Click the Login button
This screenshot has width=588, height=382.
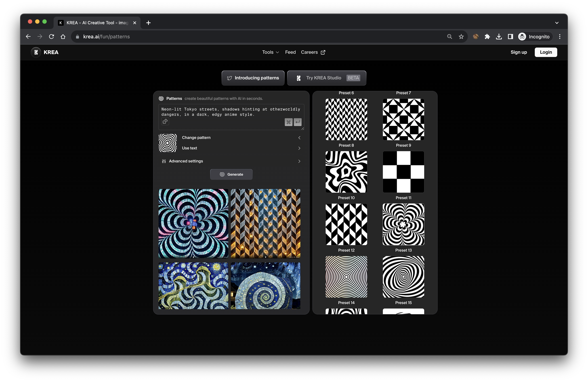point(545,52)
